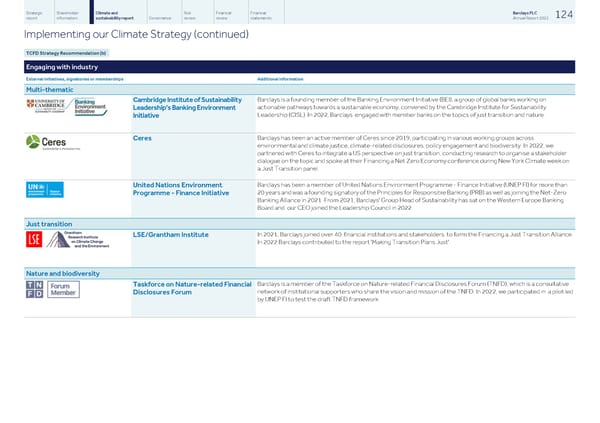
Task: Open the Financial statements tab
Action: point(279,15)
